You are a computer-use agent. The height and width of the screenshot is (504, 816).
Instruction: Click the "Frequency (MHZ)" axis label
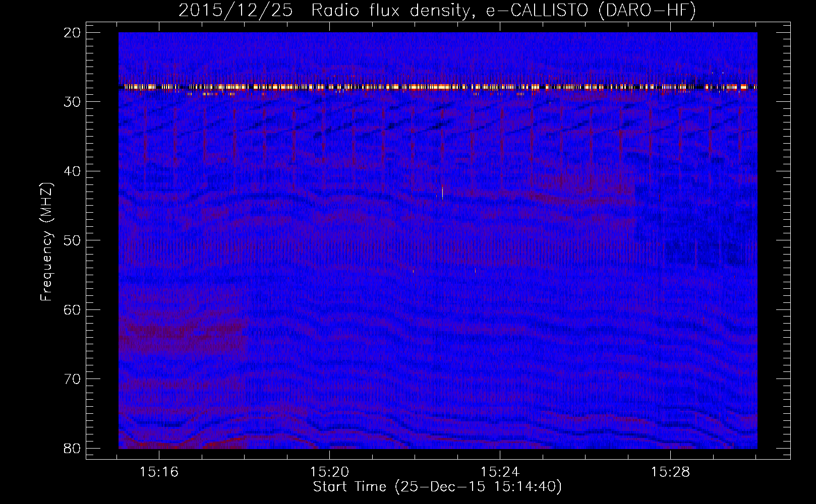(x=46, y=242)
